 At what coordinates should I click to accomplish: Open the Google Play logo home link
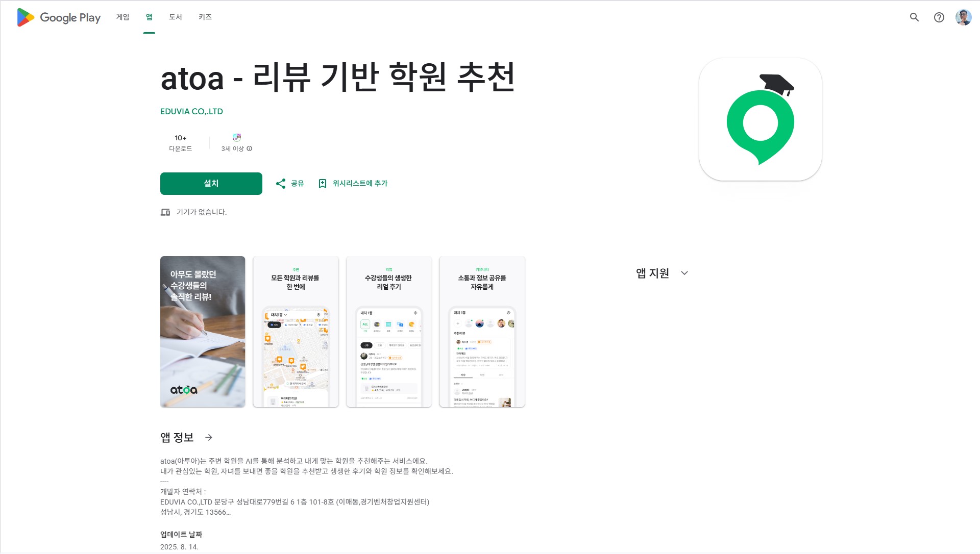point(59,17)
